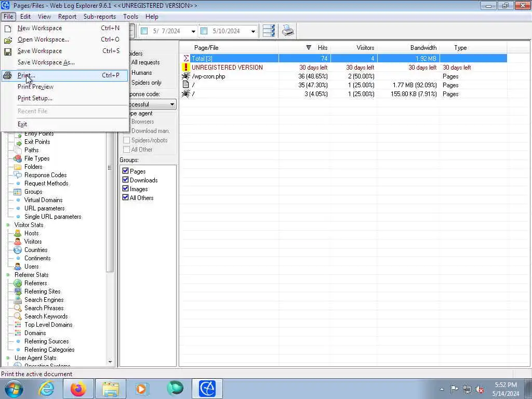Click the Open Workspace folder icon
Viewport: 532px width, 399px height.
pyautogui.click(x=8, y=39)
